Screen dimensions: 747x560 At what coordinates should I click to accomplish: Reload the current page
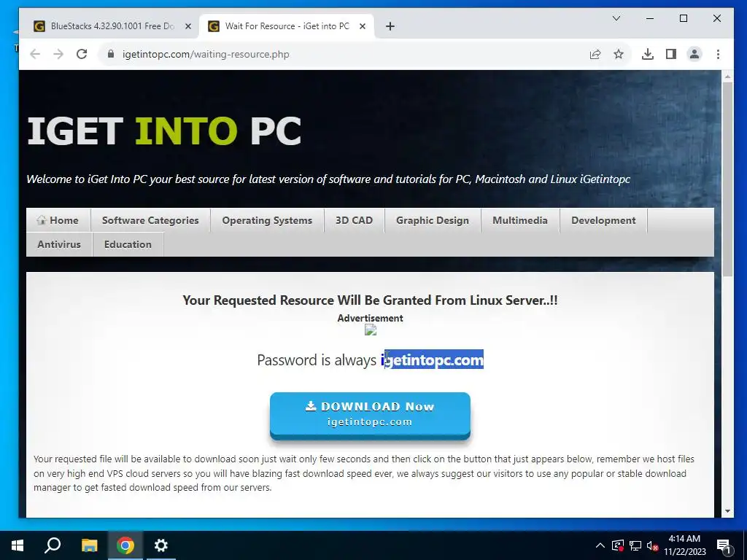point(82,54)
